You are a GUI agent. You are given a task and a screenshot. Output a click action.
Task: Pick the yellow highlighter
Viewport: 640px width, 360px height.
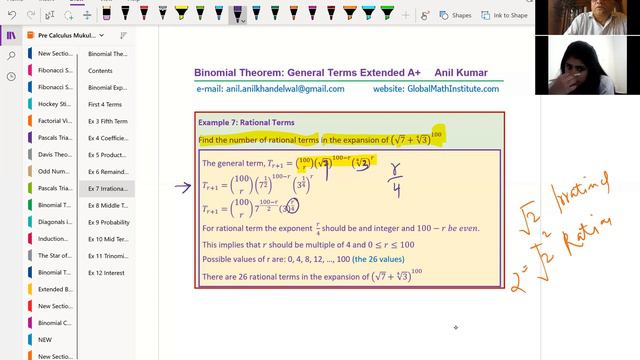coord(181,14)
